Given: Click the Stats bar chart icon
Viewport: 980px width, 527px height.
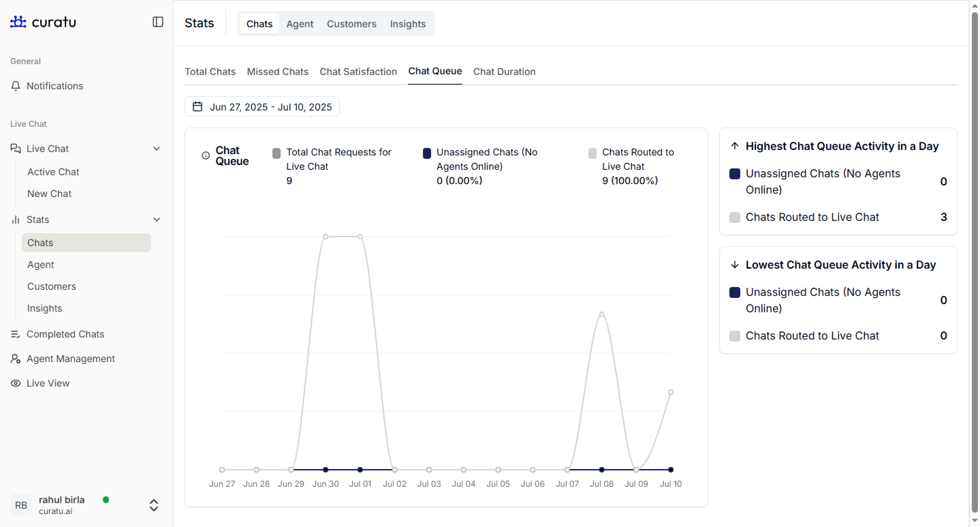Looking at the screenshot, I should point(16,219).
